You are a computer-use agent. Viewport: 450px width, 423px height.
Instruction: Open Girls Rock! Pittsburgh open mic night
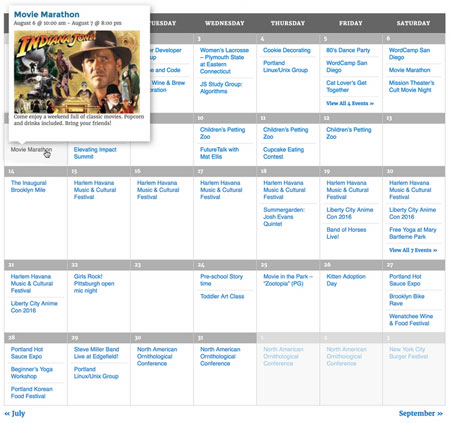coord(94,283)
